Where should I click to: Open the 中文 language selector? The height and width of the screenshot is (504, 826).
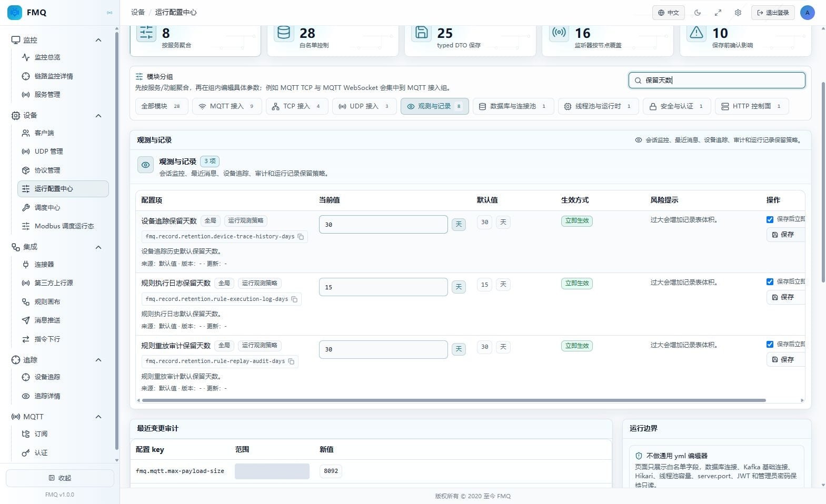[669, 13]
